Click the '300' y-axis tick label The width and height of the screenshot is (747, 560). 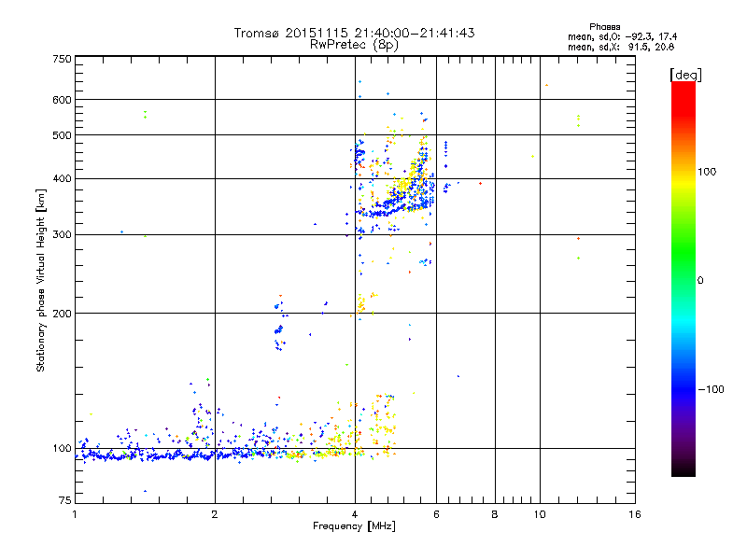point(62,235)
